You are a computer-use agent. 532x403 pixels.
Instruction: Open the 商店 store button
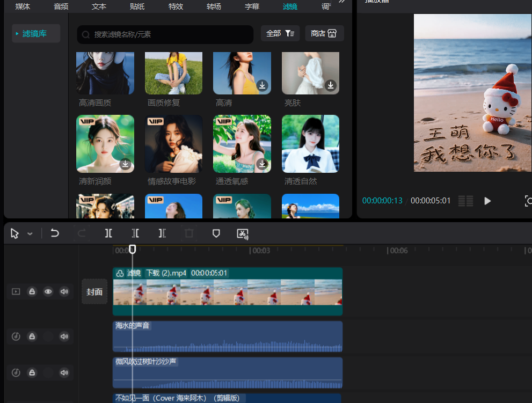click(324, 33)
